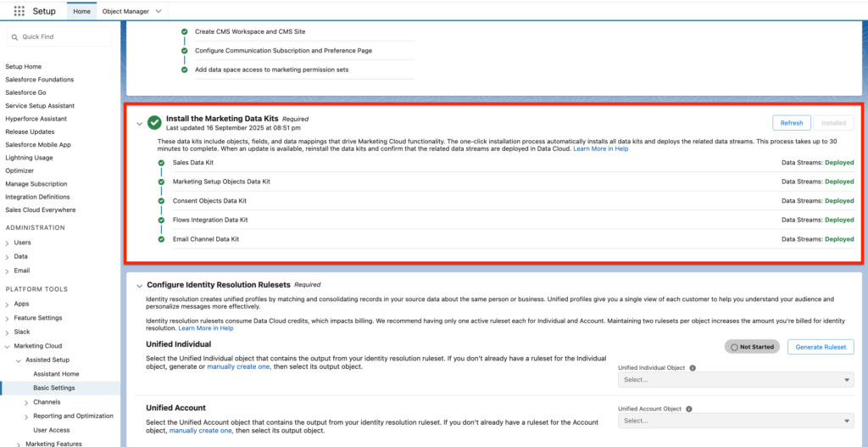Click the Generate Ruleset button

pyautogui.click(x=821, y=347)
